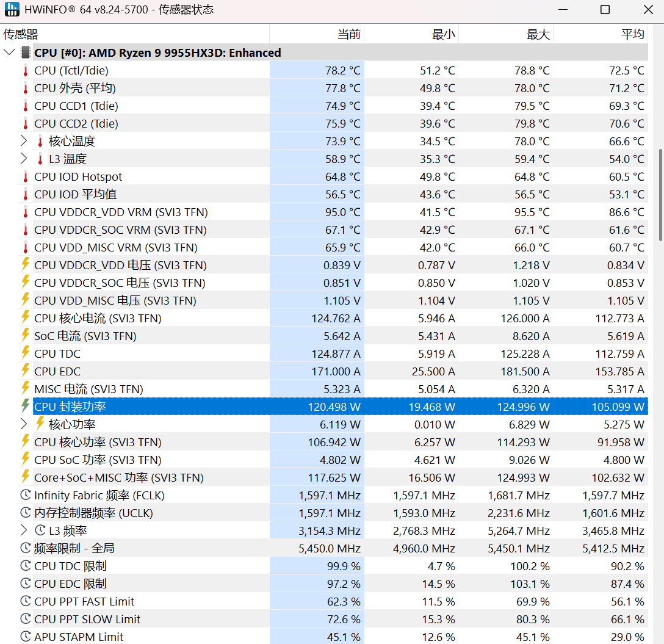
Task: Collapse the CPU [#0] AMD Ryzen 9 group
Action: (x=9, y=53)
